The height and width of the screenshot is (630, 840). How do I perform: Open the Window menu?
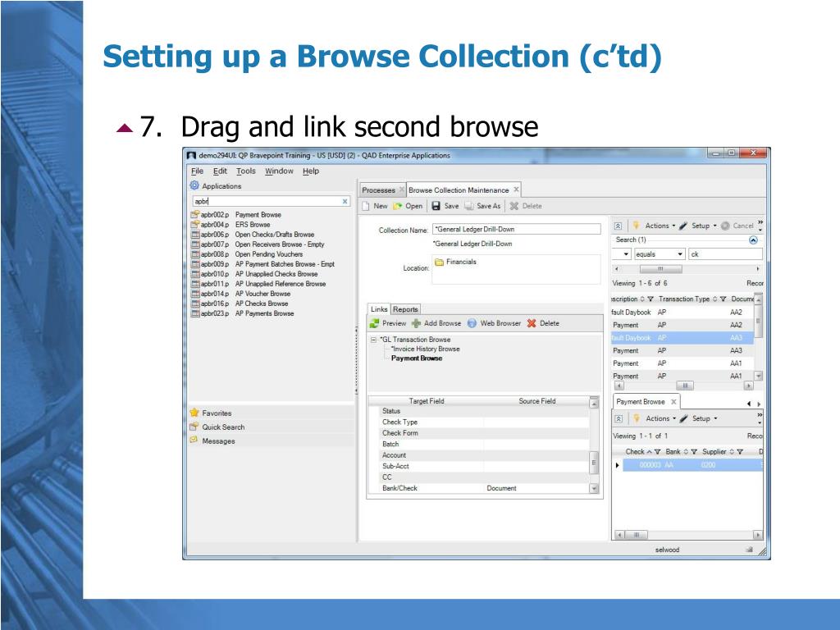tap(279, 171)
